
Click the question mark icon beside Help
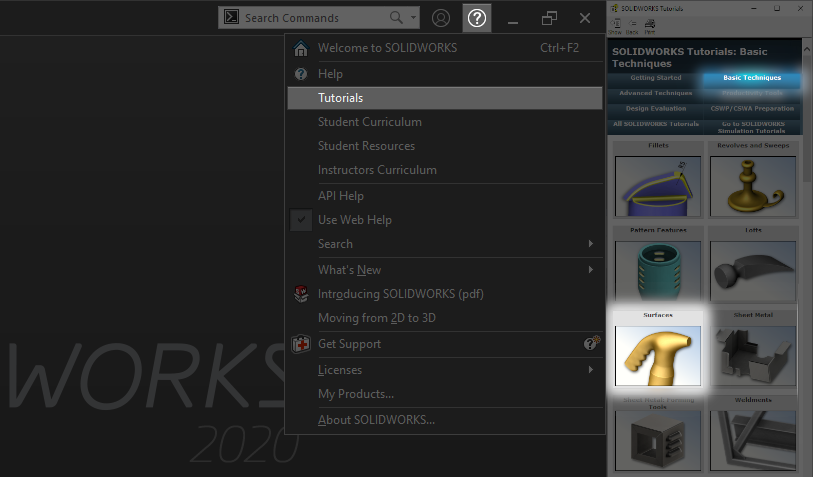301,74
